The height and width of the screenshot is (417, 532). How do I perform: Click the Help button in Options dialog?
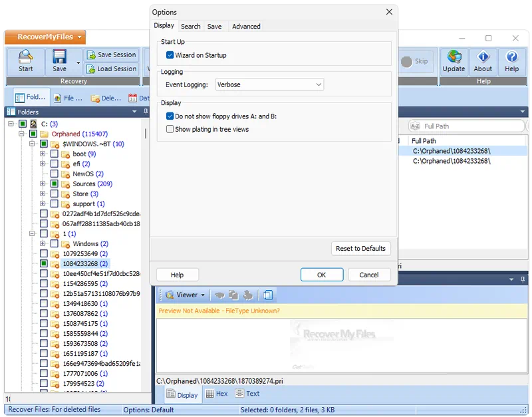177,275
